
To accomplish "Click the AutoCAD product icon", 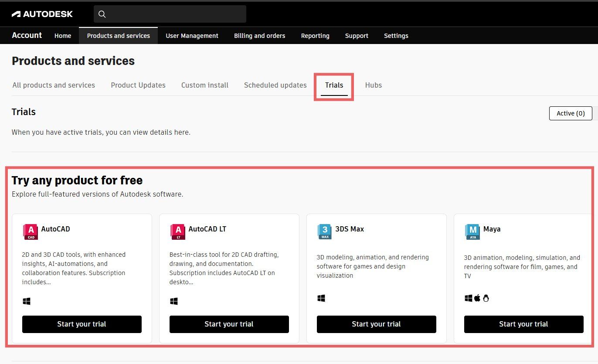I will (31, 231).
